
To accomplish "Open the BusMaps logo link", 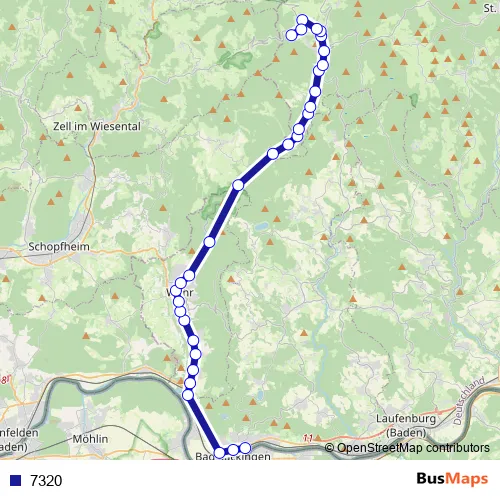I will click(x=452, y=479).
